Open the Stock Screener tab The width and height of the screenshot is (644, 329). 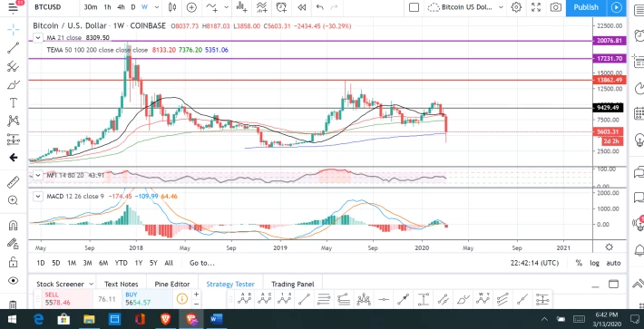(60, 284)
